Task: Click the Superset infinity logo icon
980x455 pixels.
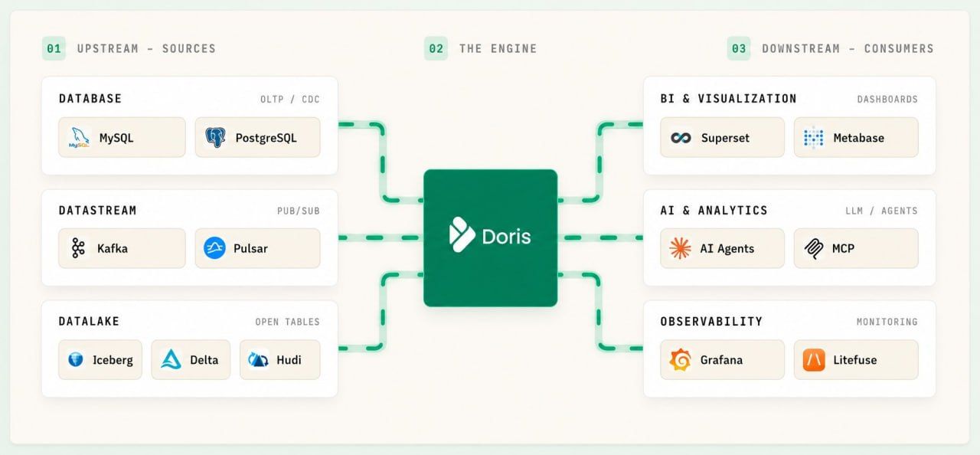Action: [681, 138]
